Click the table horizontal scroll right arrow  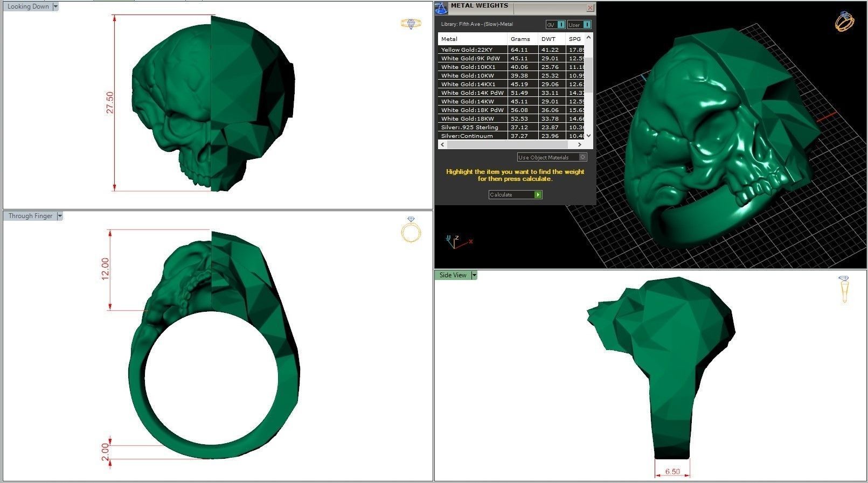point(580,144)
